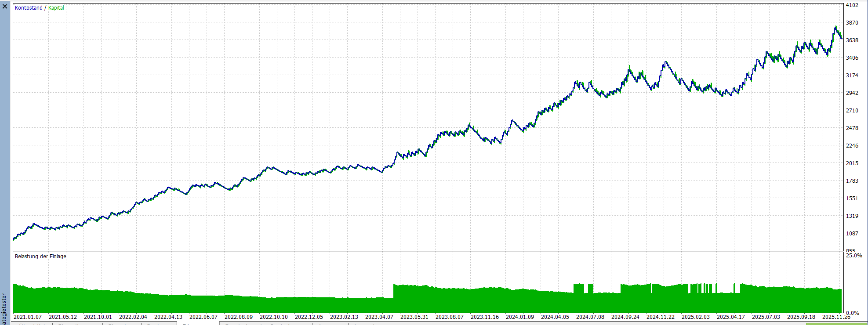Click the 1087 value on the price axis
The height and width of the screenshot is (325, 868).
pyautogui.click(x=852, y=234)
